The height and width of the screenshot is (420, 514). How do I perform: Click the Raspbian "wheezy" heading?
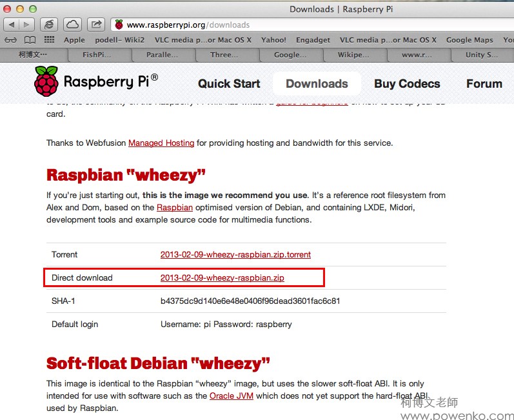(126, 175)
